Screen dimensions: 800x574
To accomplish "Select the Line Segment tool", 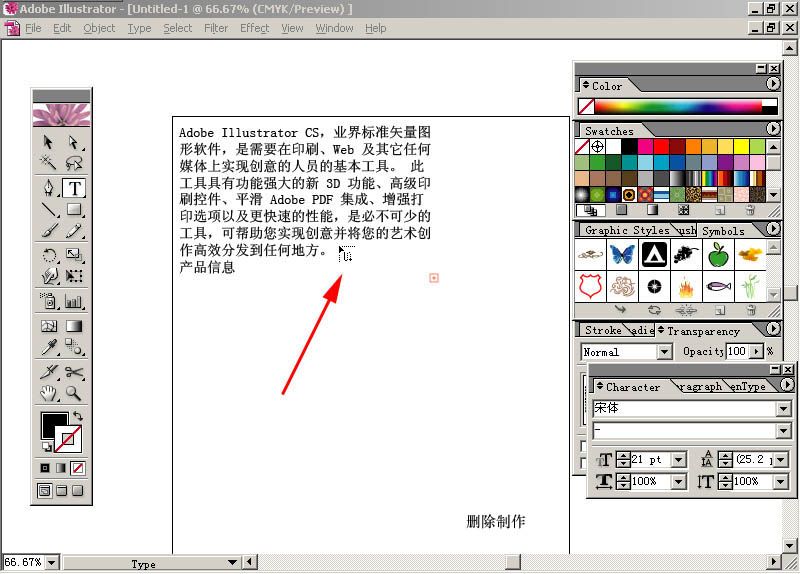I will 48,209.
